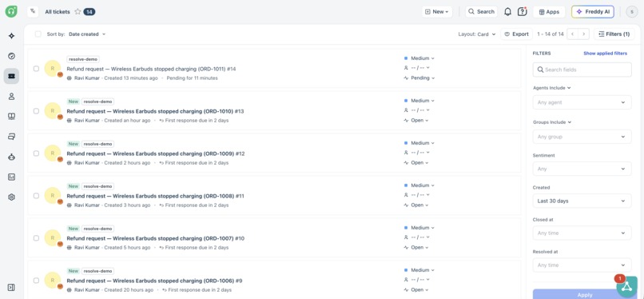Open the Sort by Date created dropdown
The width and height of the screenshot is (644, 299).
coord(87,34)
